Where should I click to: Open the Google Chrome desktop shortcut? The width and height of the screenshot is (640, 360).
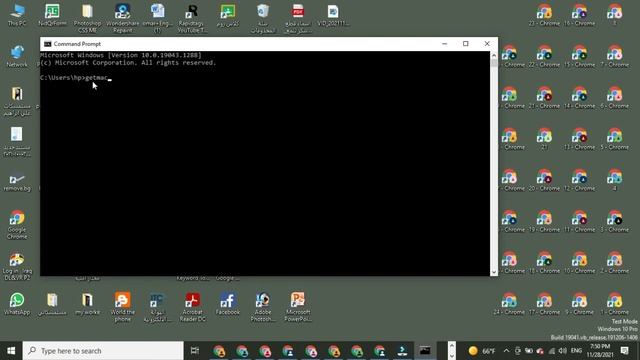[x=17, y=224]
